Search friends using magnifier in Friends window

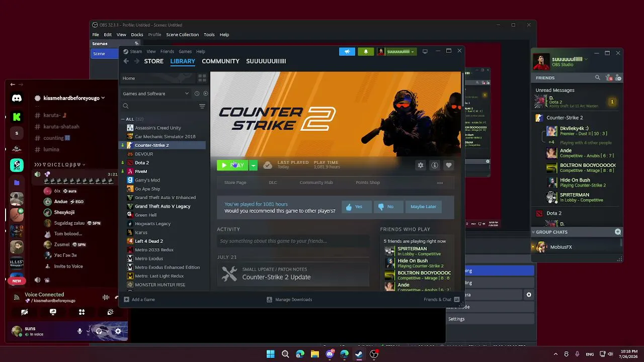point(597,78)
